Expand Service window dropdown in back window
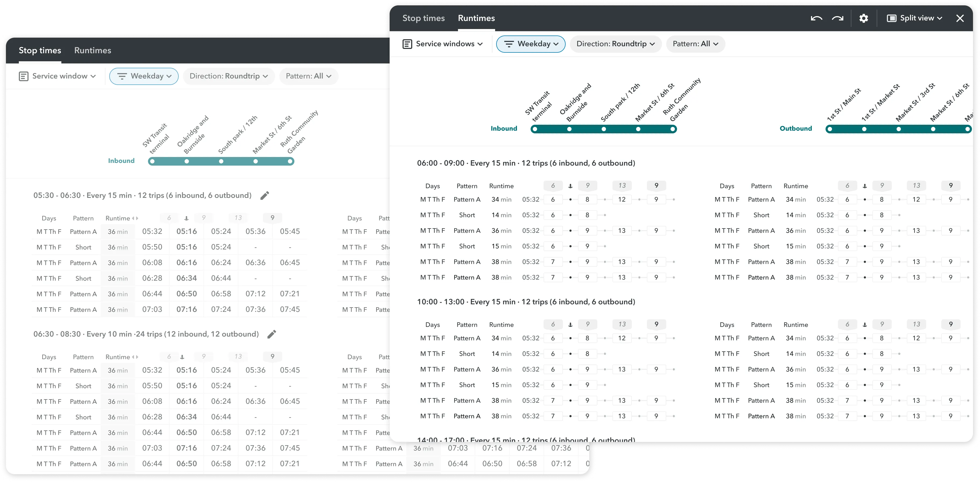The height and width of the screenshot is (482, 980). [57, 76]
